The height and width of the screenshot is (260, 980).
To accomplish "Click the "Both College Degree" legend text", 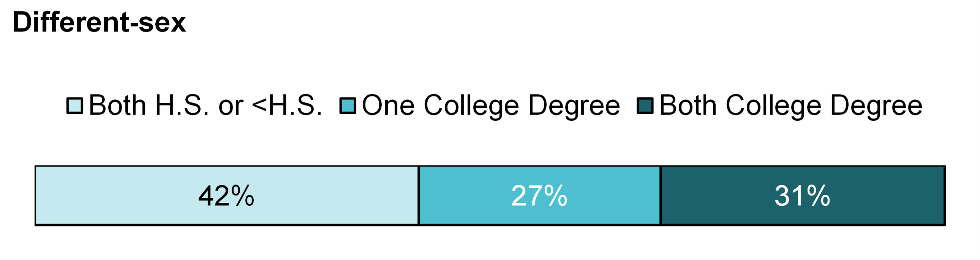I will [790, 105].
